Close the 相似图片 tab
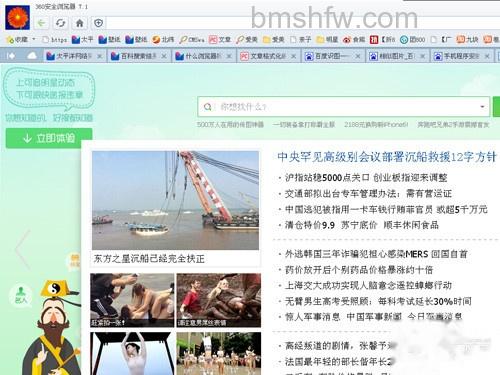 [423, 56]
